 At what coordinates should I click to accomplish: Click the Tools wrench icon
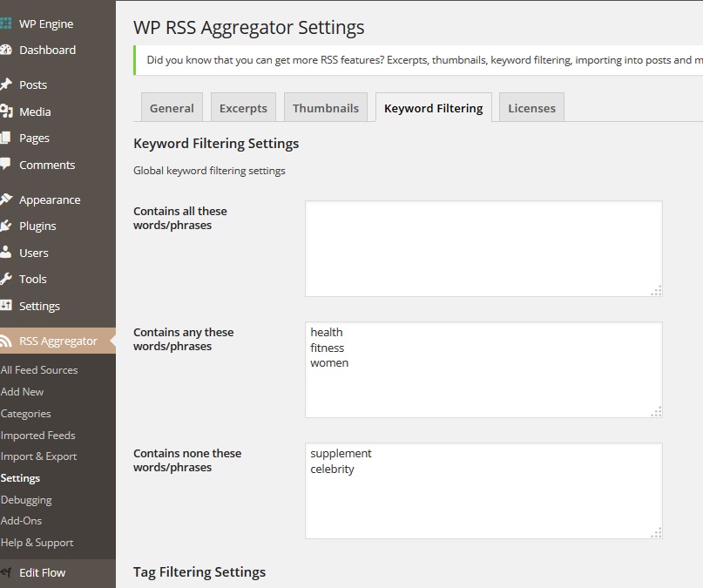click(5, 279)
